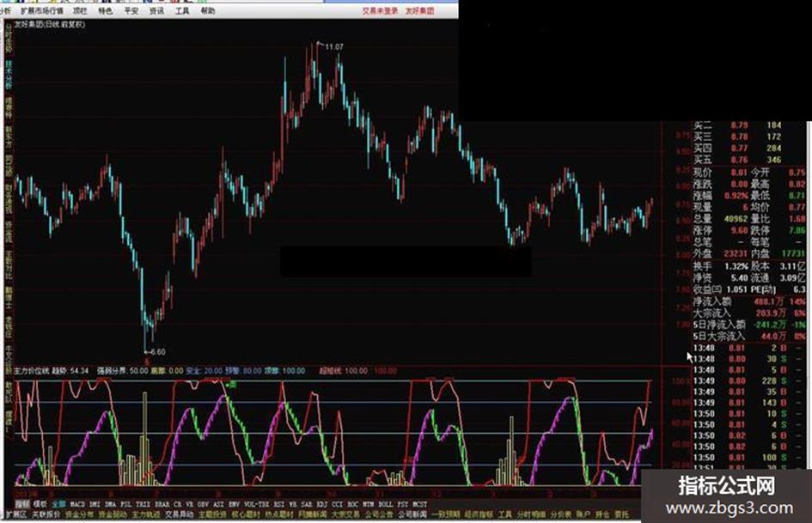This screenshot has width=812, height=523.
Task: Open the 公司新闻 bottom tab
Action: (412, 514)
